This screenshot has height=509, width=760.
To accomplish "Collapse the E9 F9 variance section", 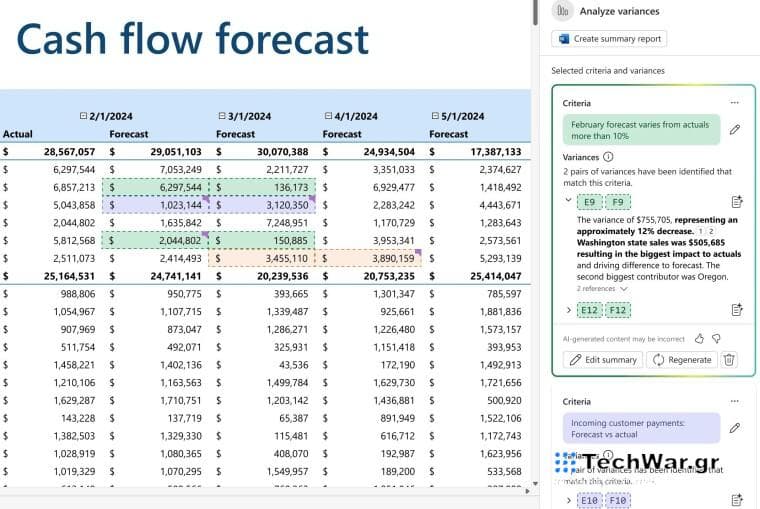I will (x=569, y=200).
